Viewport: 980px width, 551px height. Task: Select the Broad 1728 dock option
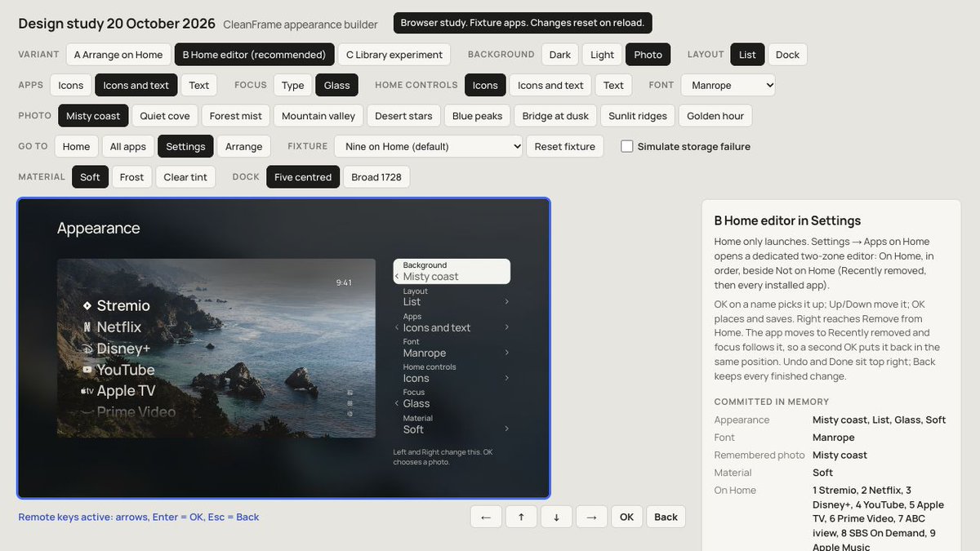[376, 177]
